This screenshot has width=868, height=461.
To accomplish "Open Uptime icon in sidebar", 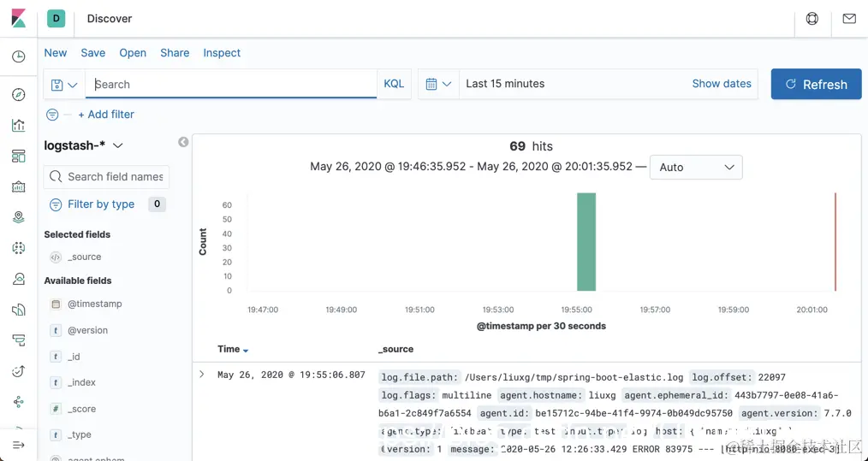I will click(18, 371).
